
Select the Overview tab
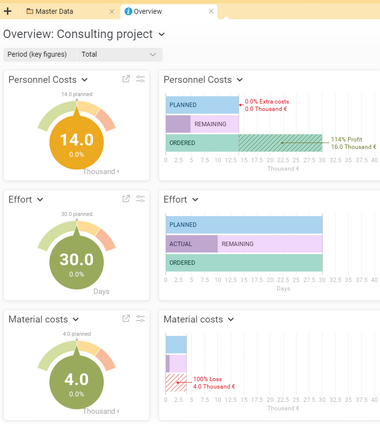pyautogui.click(x=169, y=11)
